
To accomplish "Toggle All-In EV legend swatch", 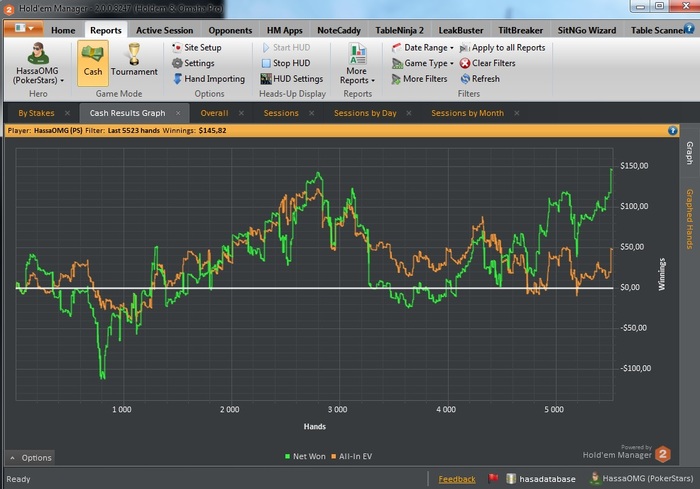I will pos(333,456).
